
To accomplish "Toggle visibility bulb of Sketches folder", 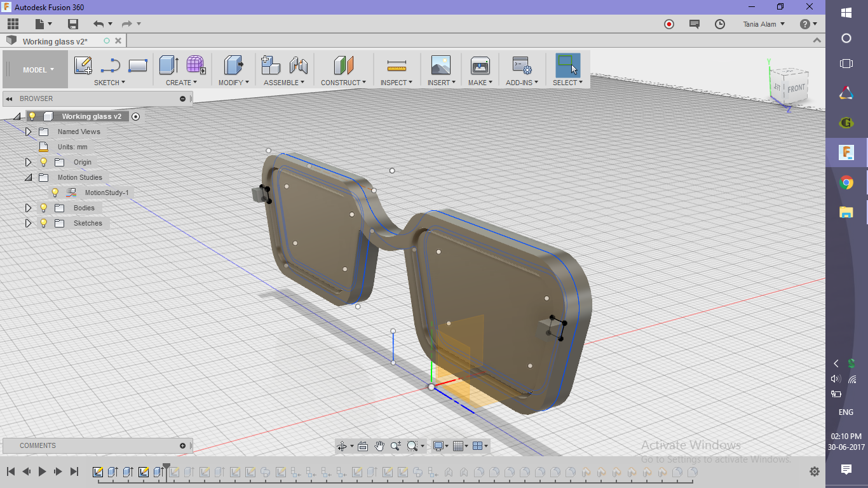I will point(44,223).
